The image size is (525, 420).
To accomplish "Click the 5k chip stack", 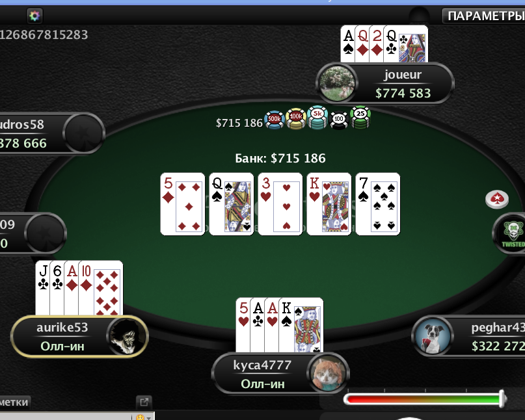I will click(x=317, y=118).
